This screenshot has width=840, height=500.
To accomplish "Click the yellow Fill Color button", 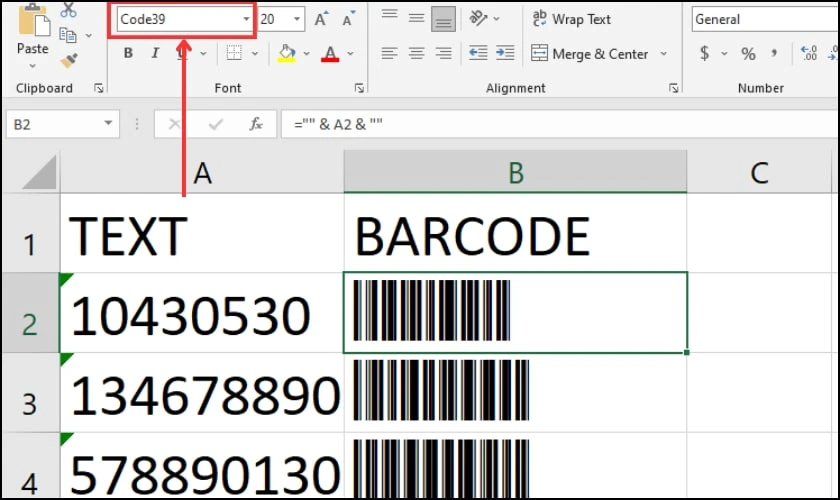I will [286, 54].
